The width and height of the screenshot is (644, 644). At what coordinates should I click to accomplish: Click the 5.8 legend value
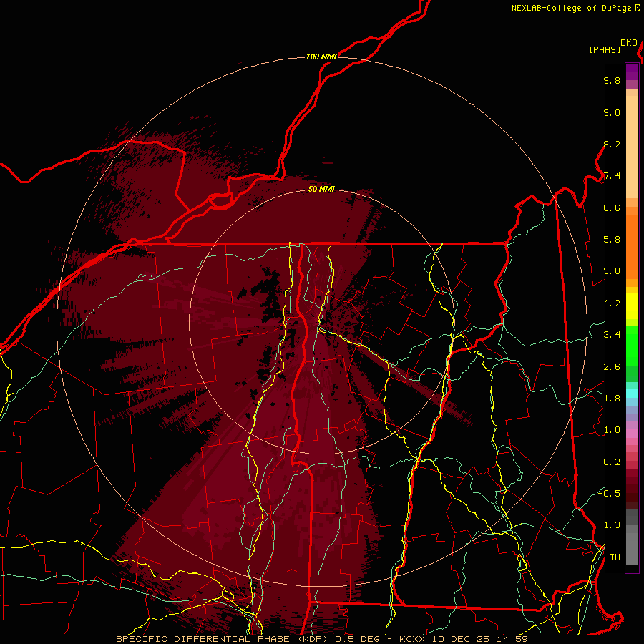point(612,240)
